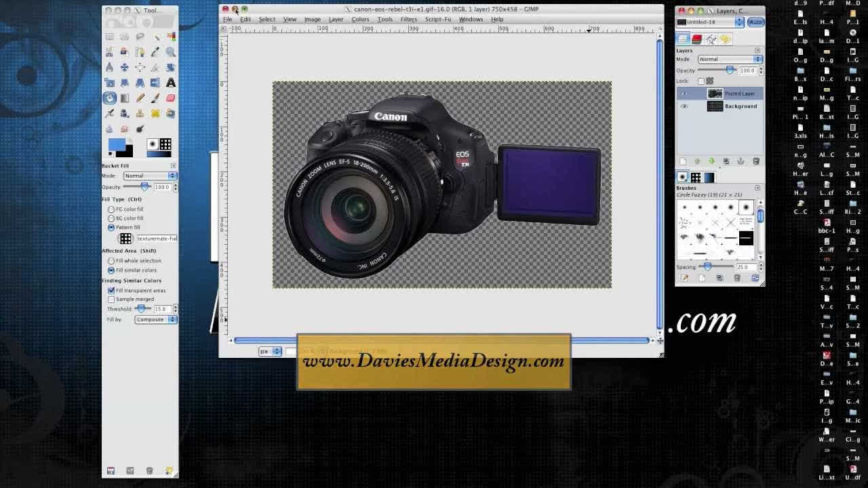Open the Script-Fu menu

coord(438,19)
